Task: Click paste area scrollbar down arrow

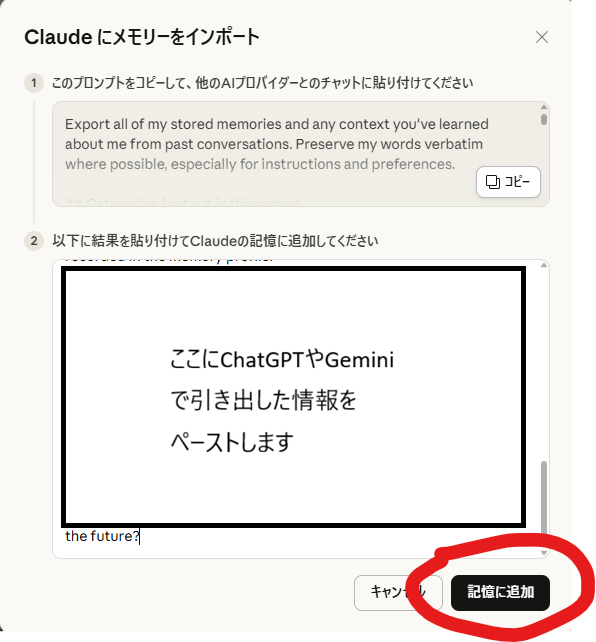Action: click(544, 553)
